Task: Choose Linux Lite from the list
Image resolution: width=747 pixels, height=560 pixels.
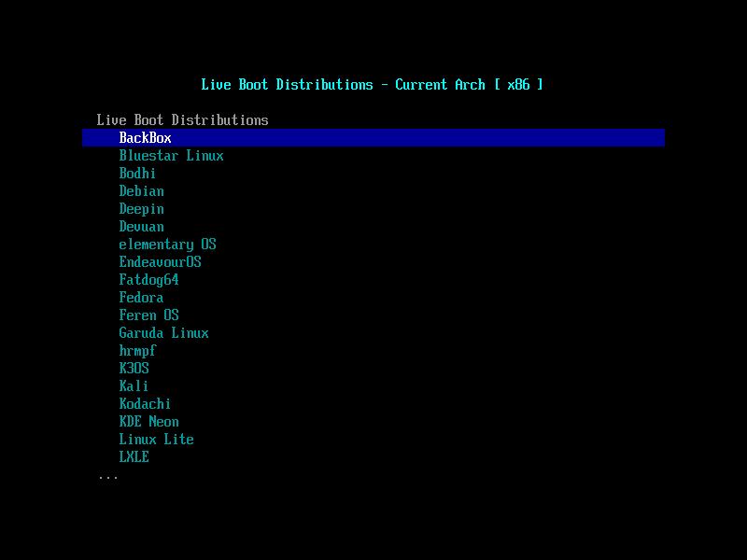Action: [x=155, y=439]
